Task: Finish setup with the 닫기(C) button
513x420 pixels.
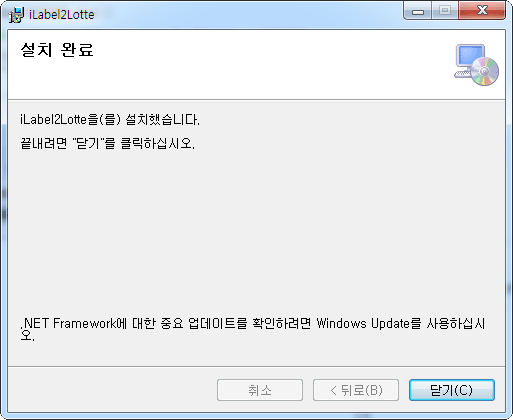Action: 452,390
